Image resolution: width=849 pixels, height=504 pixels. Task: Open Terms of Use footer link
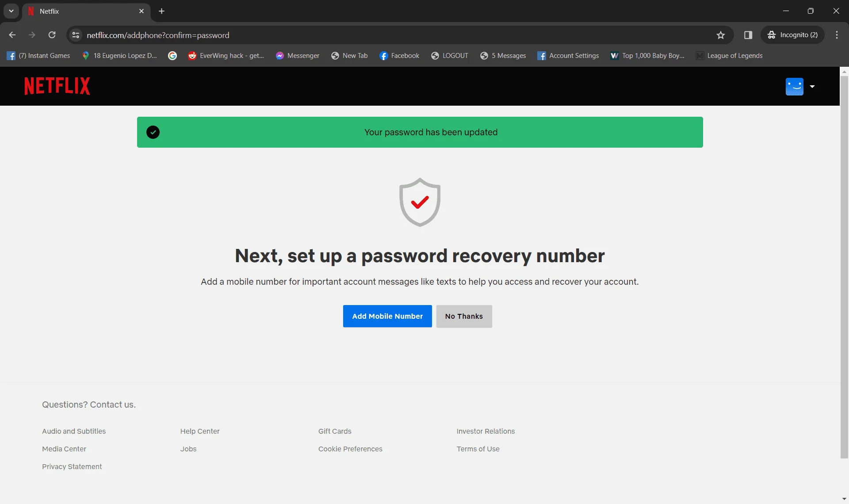478,449
